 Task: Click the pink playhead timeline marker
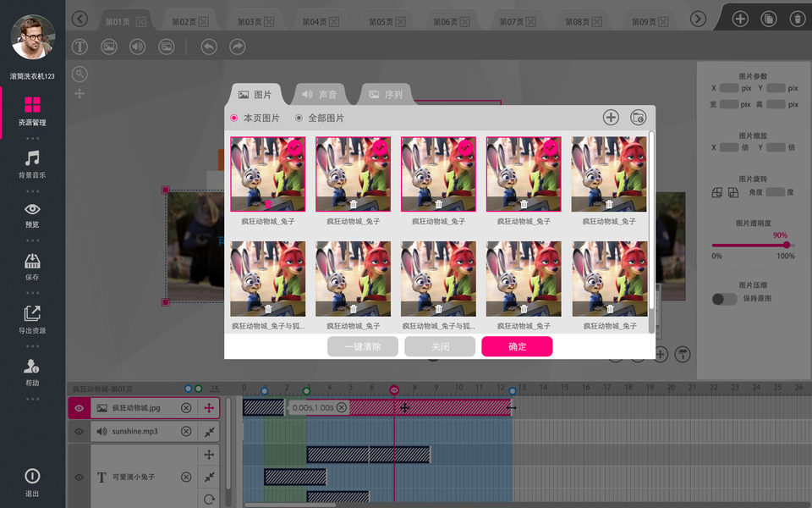coord(394,389)
